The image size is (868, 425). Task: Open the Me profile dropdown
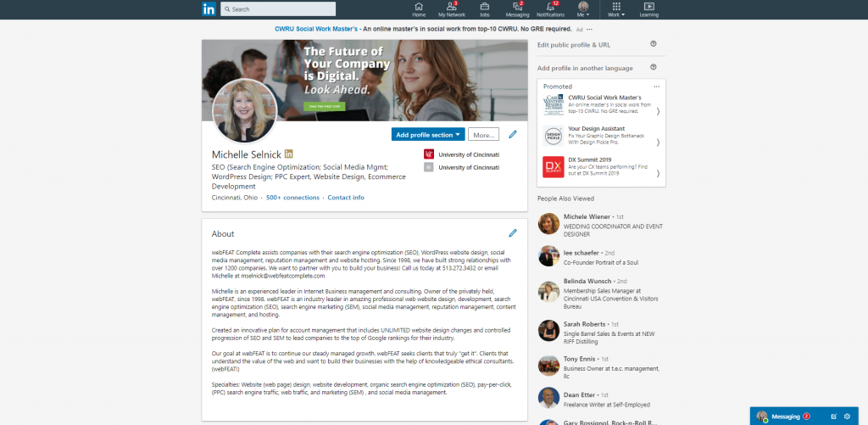[x=583, y=9]
